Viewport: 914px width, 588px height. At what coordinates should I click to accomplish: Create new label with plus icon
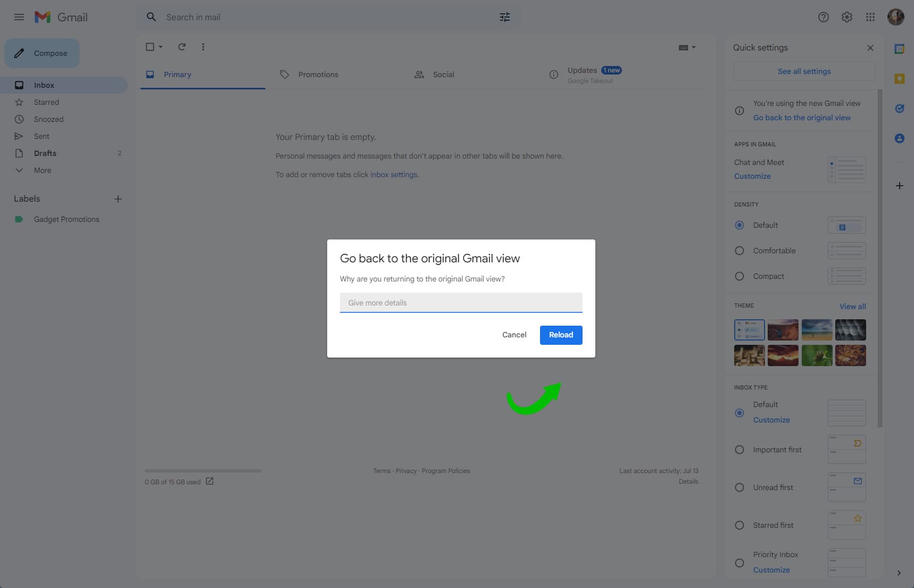coord(118,199)
